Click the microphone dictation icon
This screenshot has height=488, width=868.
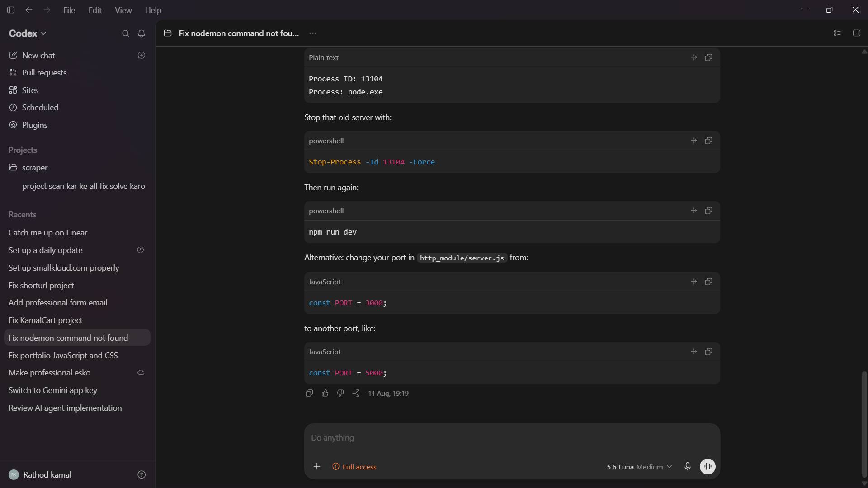pyautogui.click(x=687, y=466)
